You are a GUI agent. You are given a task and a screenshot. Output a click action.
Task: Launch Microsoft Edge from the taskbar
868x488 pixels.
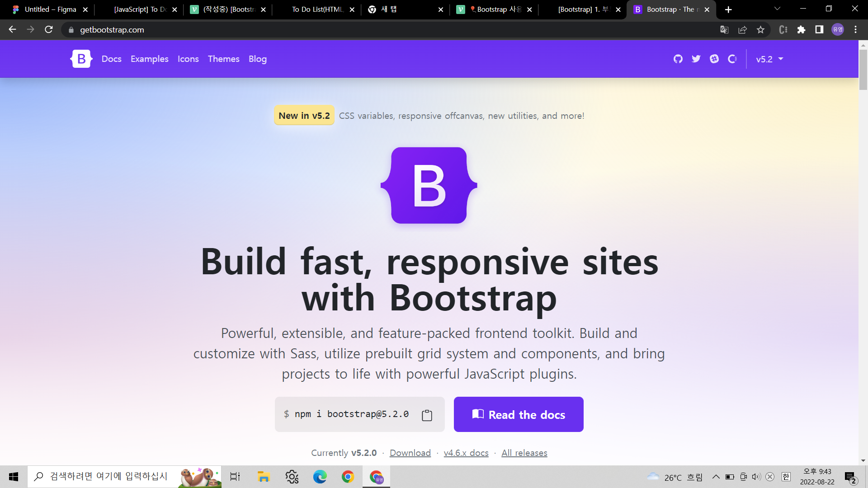(x=320, y=477)
